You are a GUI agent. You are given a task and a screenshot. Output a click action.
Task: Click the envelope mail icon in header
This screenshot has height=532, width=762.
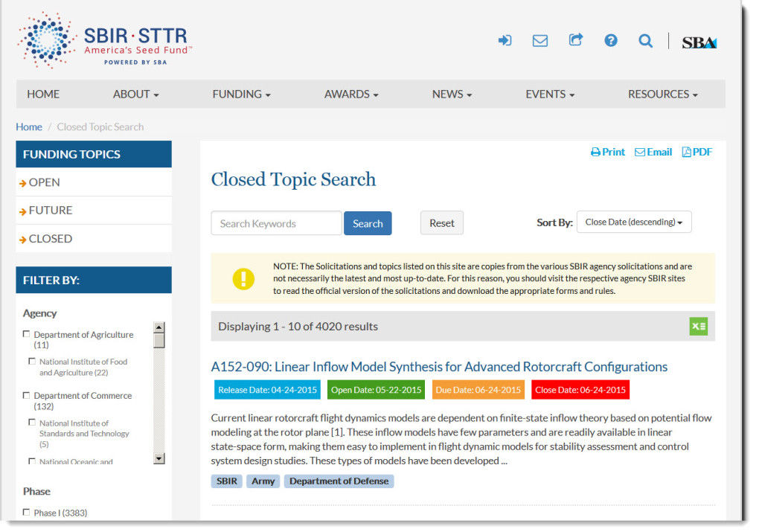(x=540, y=41)
